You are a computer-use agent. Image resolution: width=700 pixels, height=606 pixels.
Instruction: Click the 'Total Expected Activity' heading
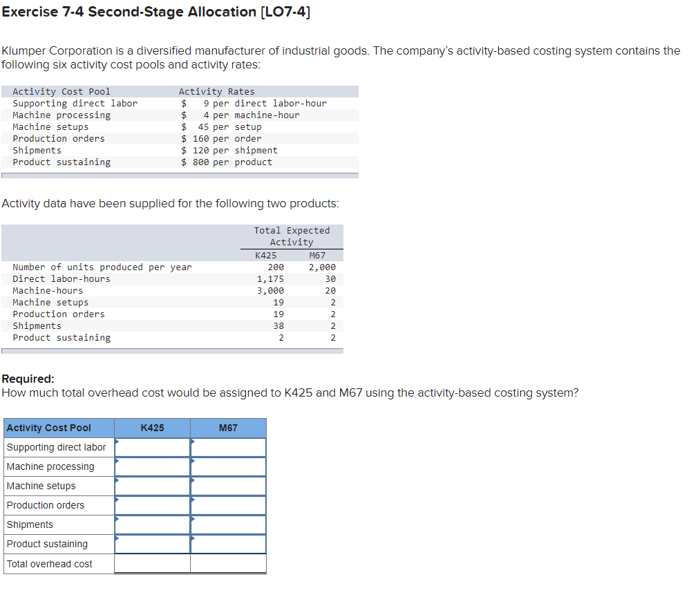click(x=292, y=236)
